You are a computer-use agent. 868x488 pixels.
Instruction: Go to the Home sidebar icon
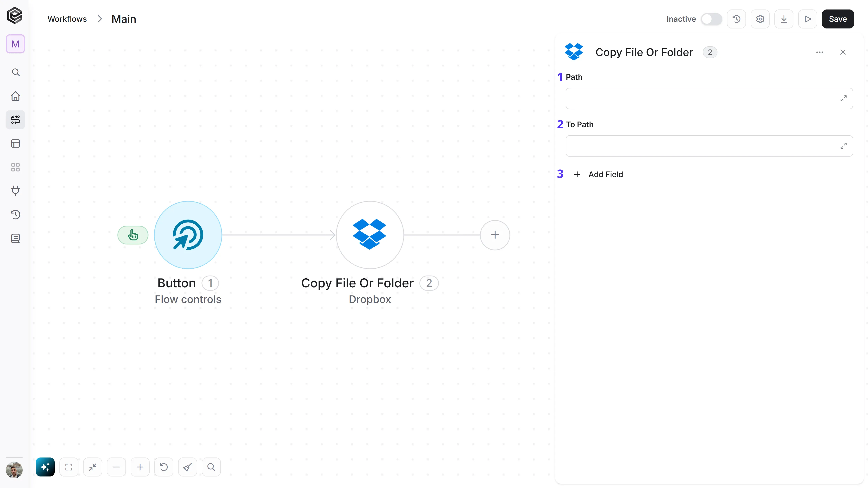(16, 96)
